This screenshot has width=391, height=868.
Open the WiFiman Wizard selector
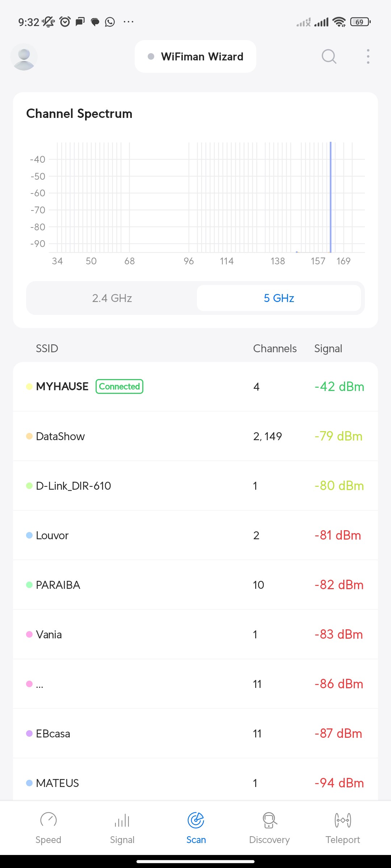click(x=195, y=56)
